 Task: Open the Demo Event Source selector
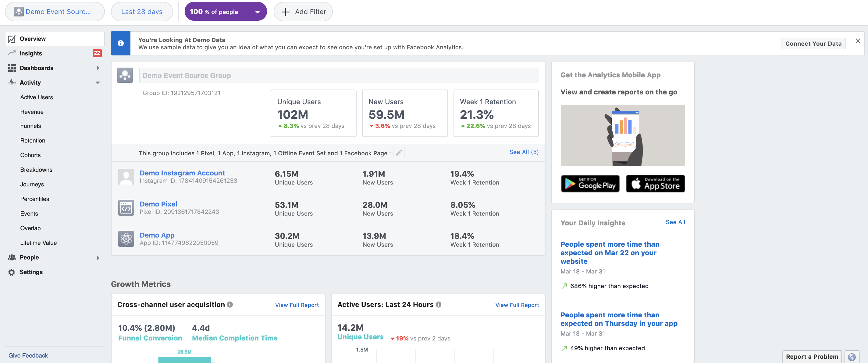55,12
